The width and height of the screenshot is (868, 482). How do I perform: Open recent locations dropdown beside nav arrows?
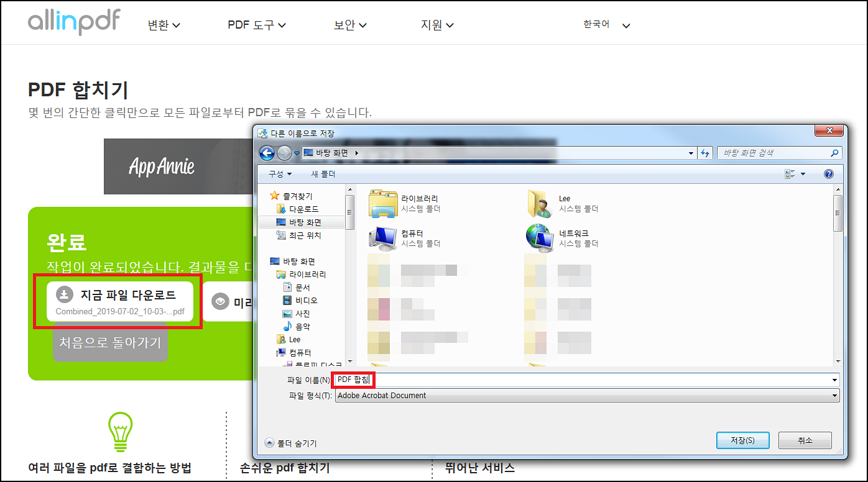[297, 153]
